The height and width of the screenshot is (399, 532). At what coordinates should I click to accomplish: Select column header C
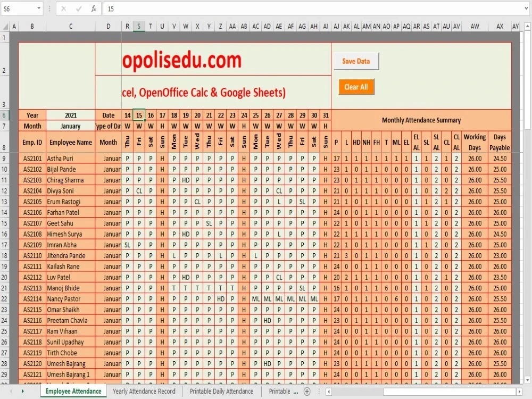click(x=71, y=26)
